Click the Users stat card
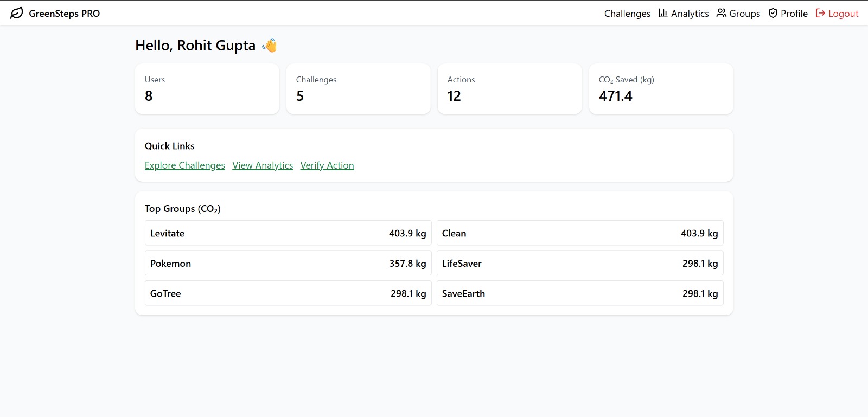The image size is (868, 417). click(x=207, y=89)
